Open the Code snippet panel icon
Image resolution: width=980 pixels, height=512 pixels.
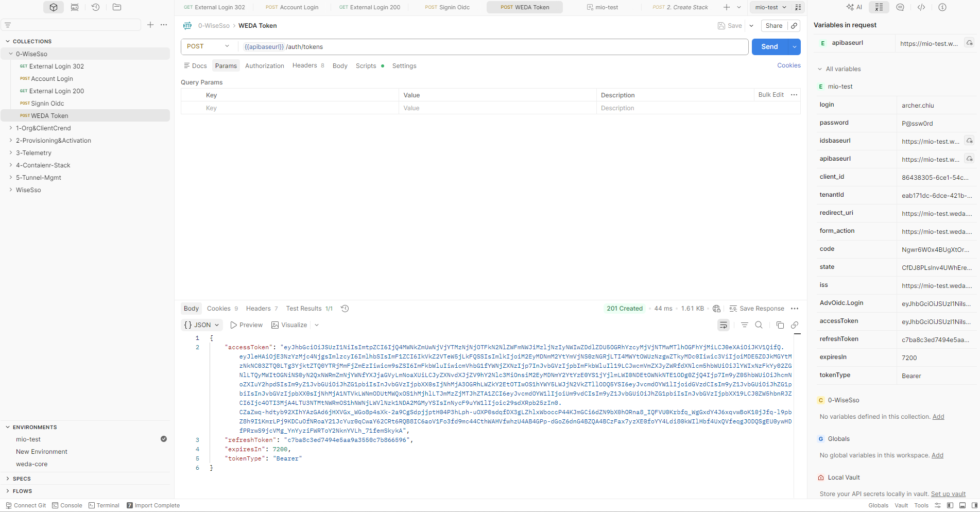tap(921, 7)
